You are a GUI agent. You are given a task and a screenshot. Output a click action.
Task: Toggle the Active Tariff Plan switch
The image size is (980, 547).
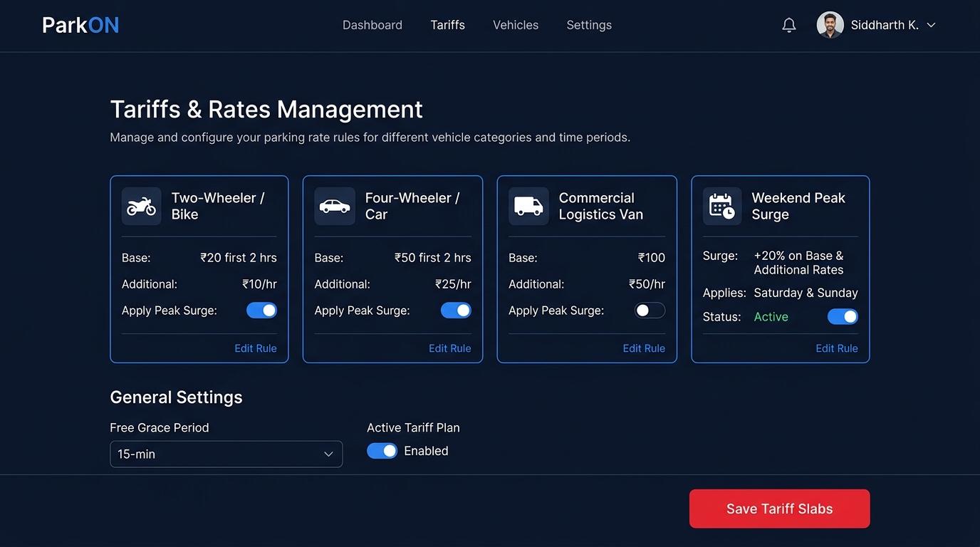[x=382, y=451]
